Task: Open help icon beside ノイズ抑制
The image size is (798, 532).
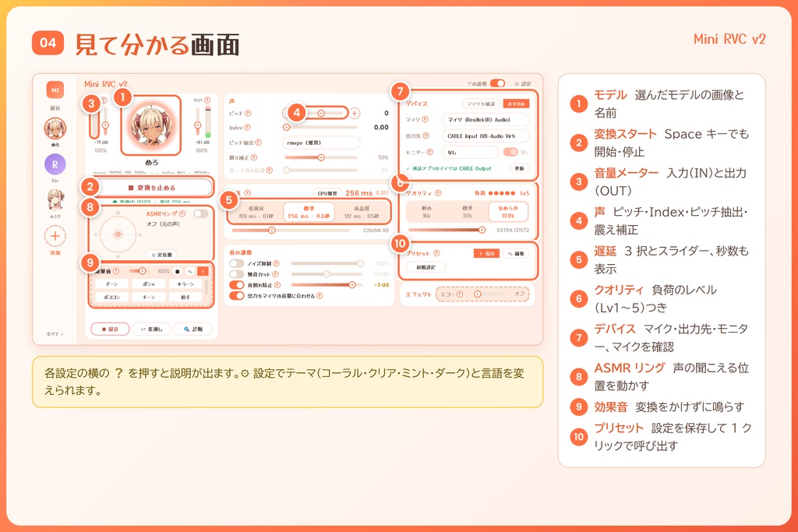Action: [x=277, y=263]
